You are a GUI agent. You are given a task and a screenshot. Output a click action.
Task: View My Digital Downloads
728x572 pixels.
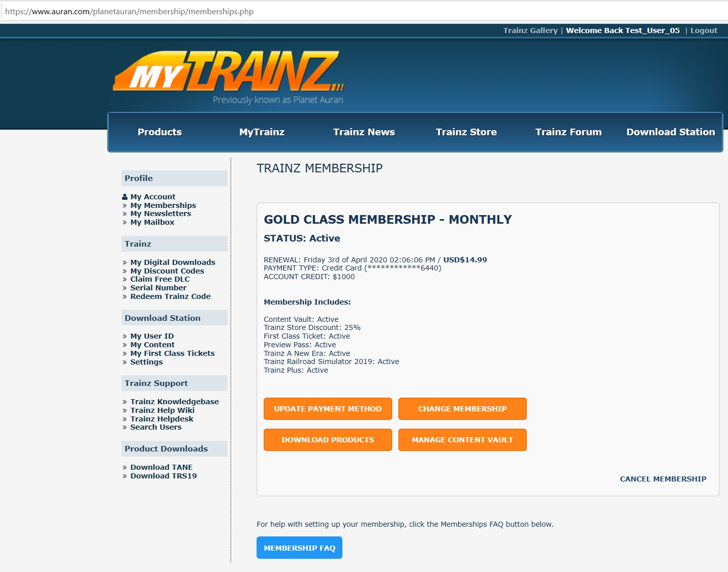coord(173,262)
